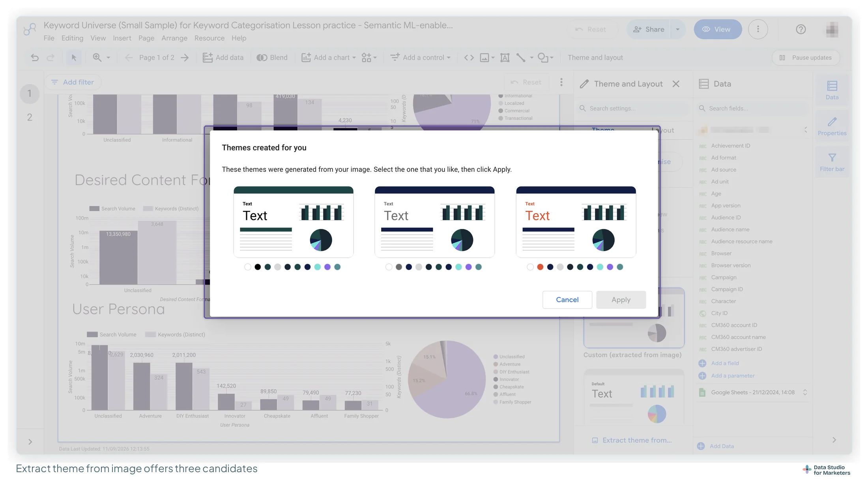This screenshot has height=484, width=868.
Task: Open the Insert menu
Action: pos(122,38)
